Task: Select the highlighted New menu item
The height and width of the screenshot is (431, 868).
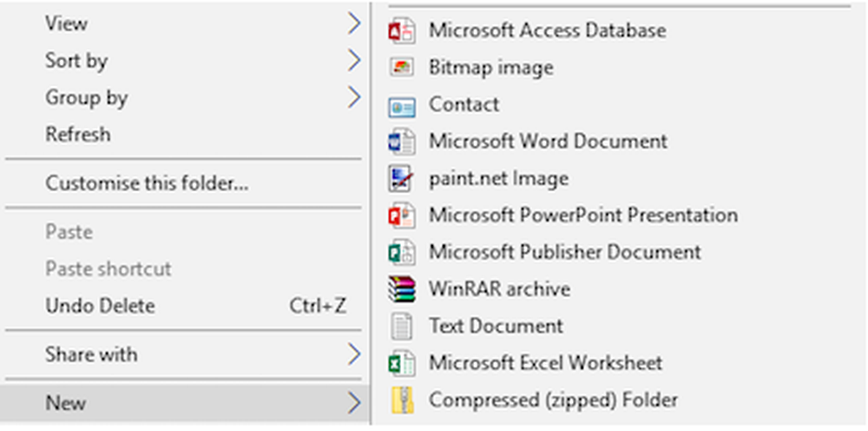Action: (x=66, y=403)
